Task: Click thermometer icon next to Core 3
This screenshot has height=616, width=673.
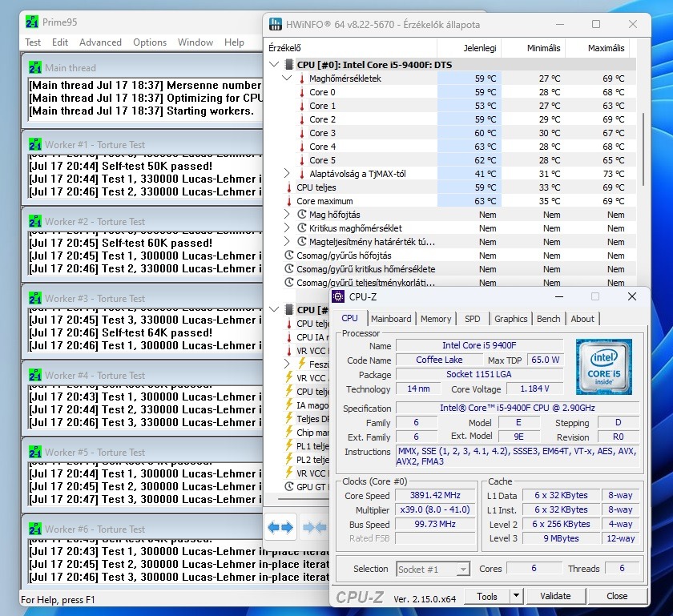Action: coord(302,133)
